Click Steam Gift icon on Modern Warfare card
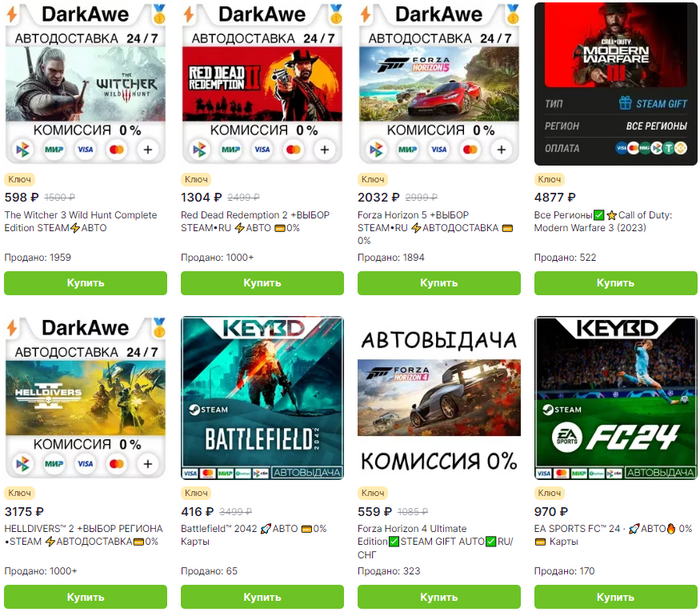 coord(625,103)
